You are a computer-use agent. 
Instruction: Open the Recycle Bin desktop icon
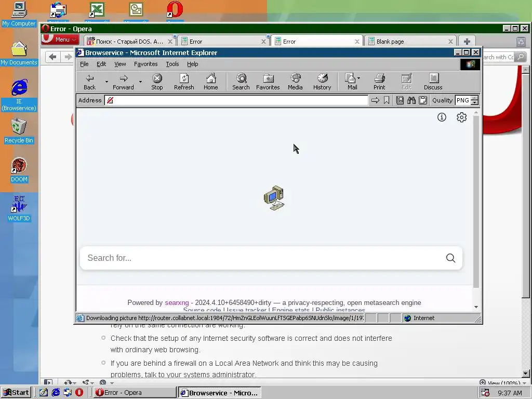point(19,131)
